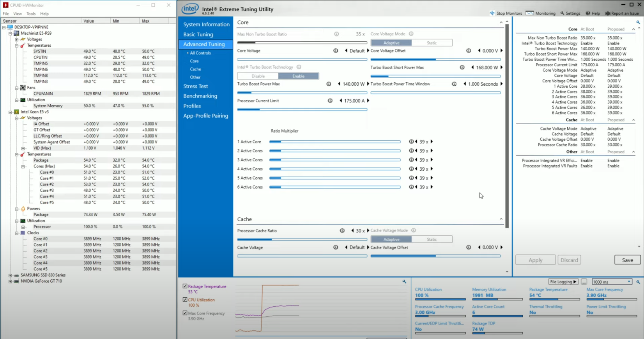This screenshot has width=644, height=339.
Task: Show info for 6 Active Cores ratio
Action: 411,187
